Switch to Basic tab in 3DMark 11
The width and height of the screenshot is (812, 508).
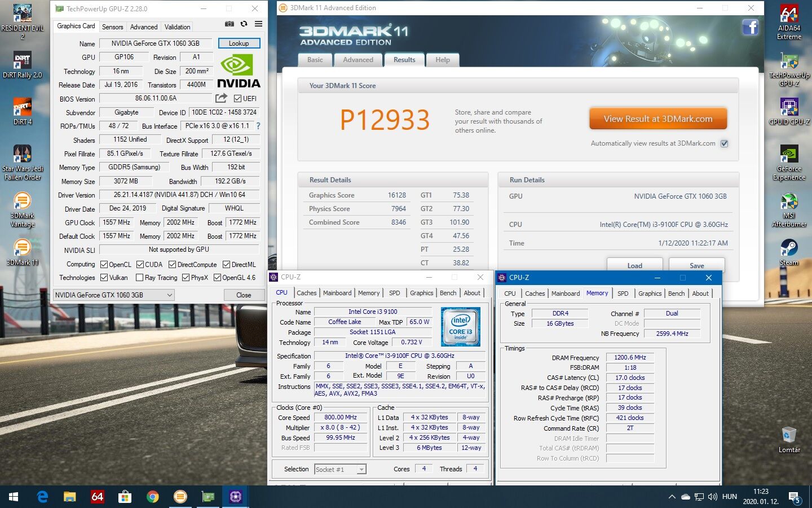point(315,60)
